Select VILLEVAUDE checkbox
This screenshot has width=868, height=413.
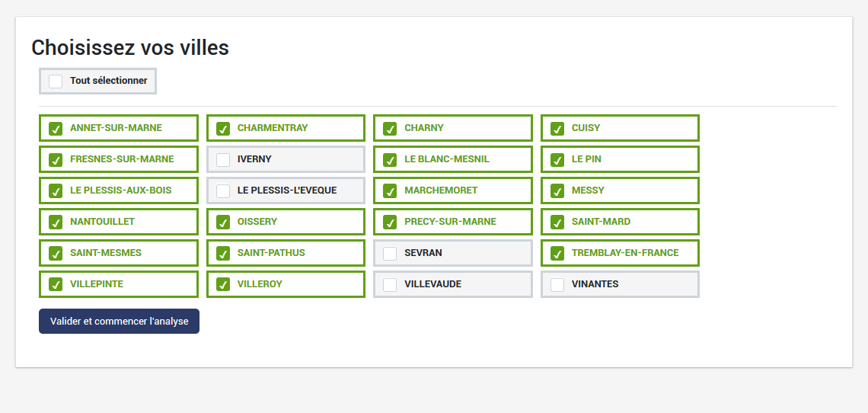390,285
